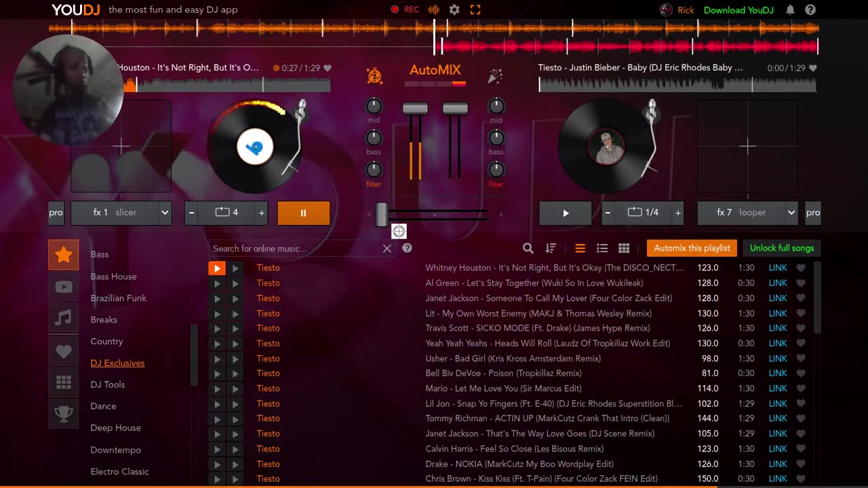The height and width of the screenshot is (488, 868).
Task: Click Download YouDJ link
Action: tap(738, 10)
